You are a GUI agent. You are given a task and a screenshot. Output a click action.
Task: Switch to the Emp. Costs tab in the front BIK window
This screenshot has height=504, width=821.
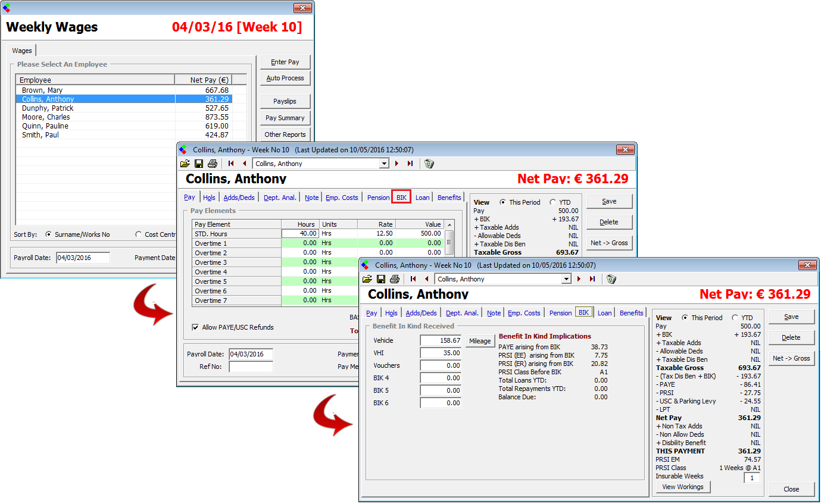click(x=524, y=313)
